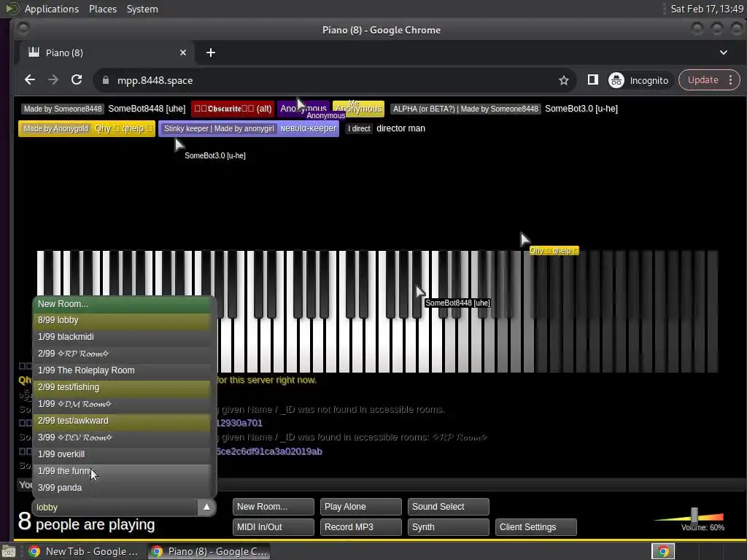This screenshot has width=747, height=560.
Task: Click the Record MP3 button
Action: (x=360, y=527)
